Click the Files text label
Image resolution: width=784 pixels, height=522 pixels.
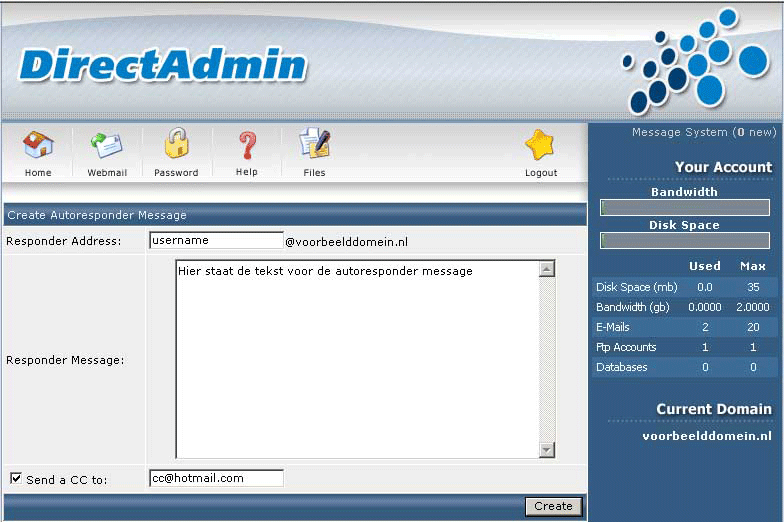click(x=314, y=172)
